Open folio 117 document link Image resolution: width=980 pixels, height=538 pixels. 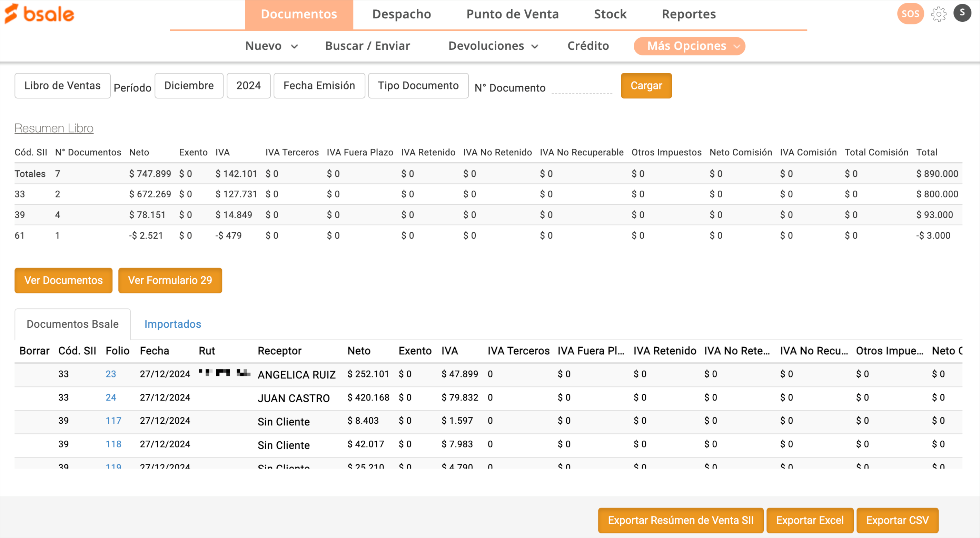(113, 421)
